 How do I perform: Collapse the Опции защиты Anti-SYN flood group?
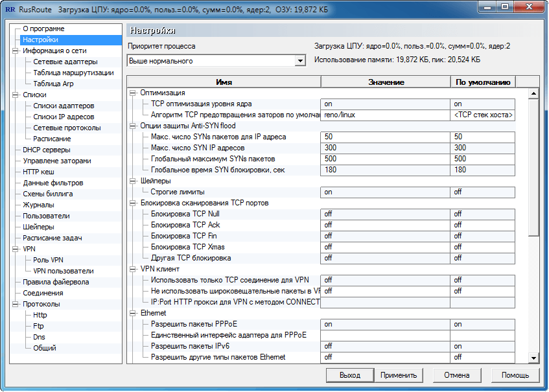(132, 126)
